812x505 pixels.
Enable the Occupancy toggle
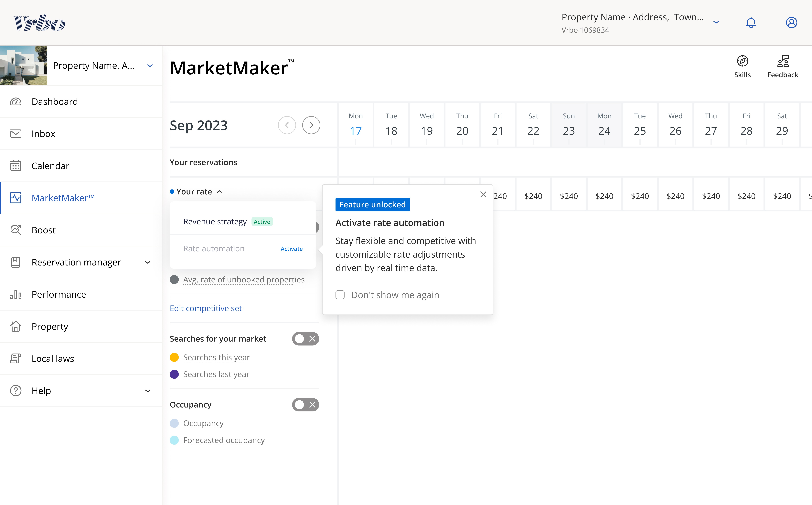tap(305, 405)
